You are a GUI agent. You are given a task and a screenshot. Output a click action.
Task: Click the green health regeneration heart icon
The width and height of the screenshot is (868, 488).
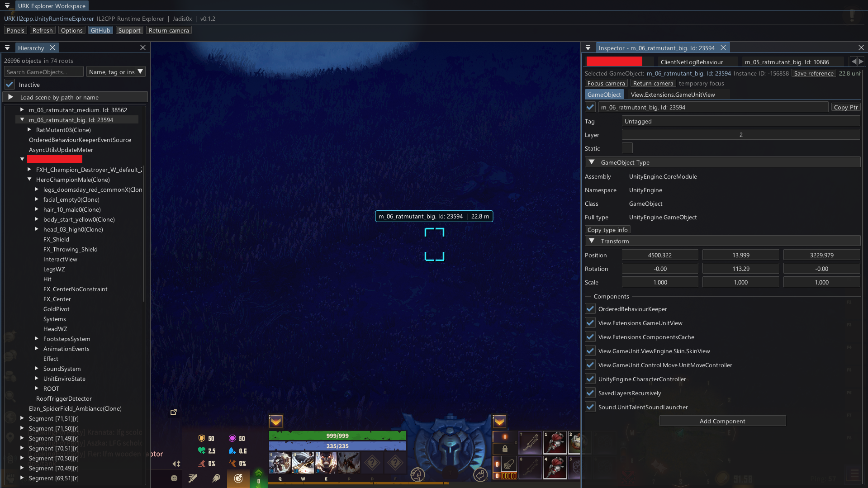(x=202, y=451)
